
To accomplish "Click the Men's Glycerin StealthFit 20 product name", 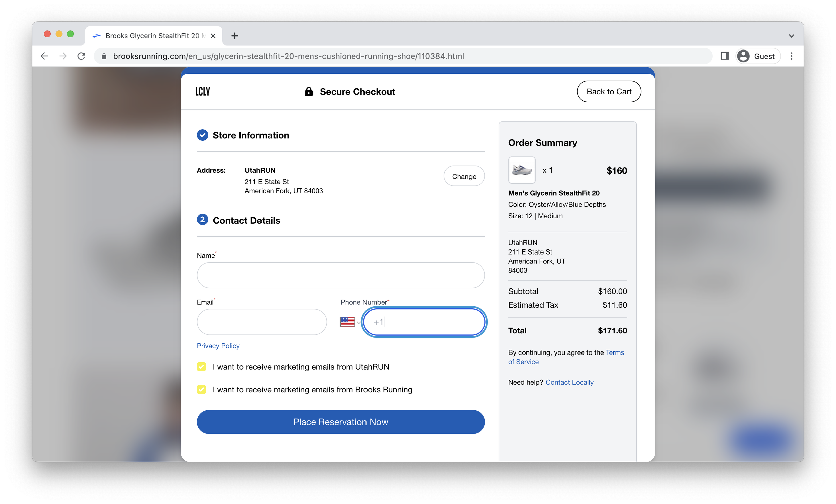I will (x=554, y=193).
